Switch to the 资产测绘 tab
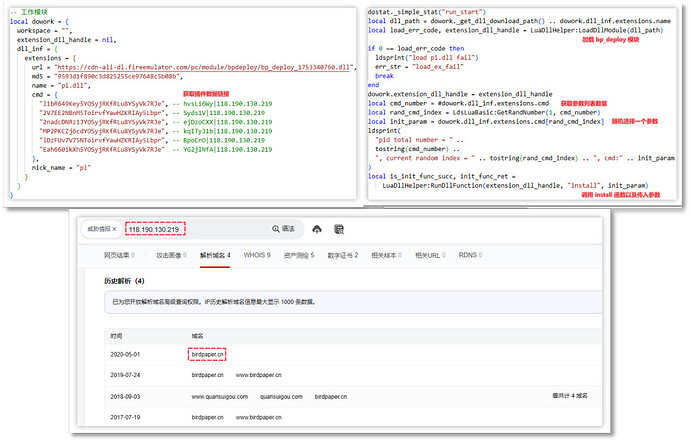Image resolution: width=690 pixels, height=440 pixels. tap(299, 256)
